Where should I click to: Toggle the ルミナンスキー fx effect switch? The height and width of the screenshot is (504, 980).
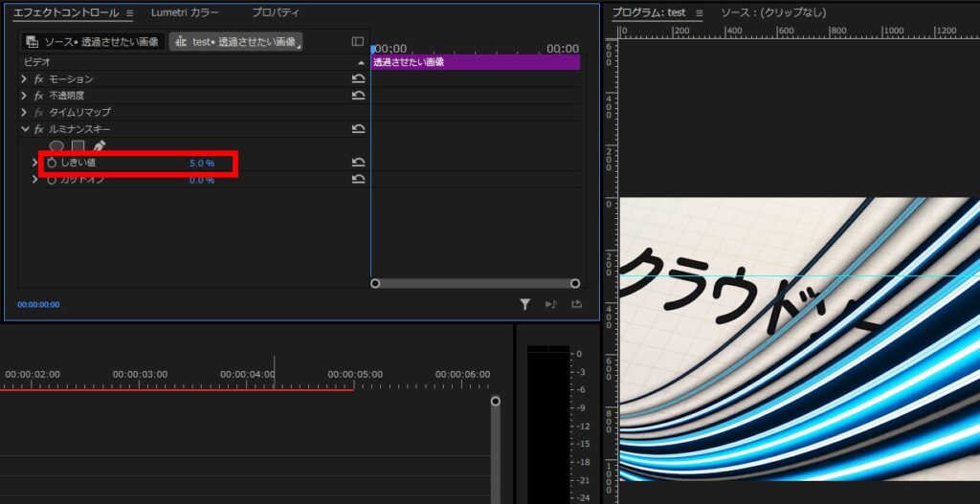click(39, 129)
